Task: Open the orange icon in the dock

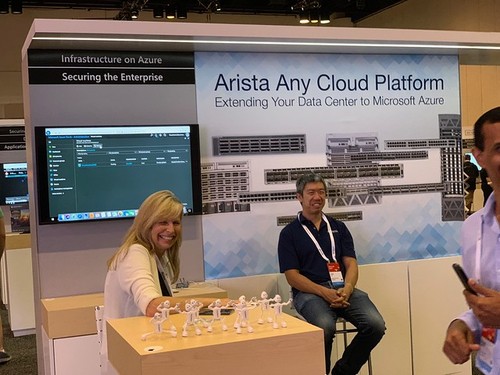Action: tap(92, 215)
